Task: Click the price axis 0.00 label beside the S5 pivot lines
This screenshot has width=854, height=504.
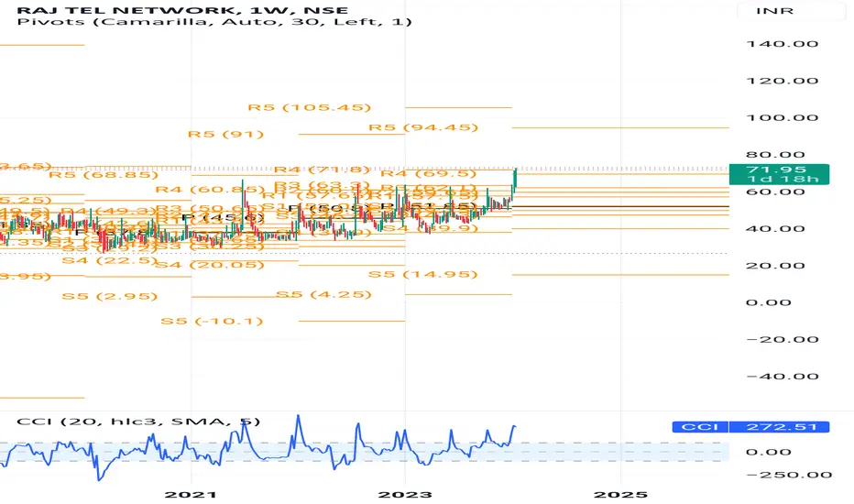Action: click(x=769, y=303)
